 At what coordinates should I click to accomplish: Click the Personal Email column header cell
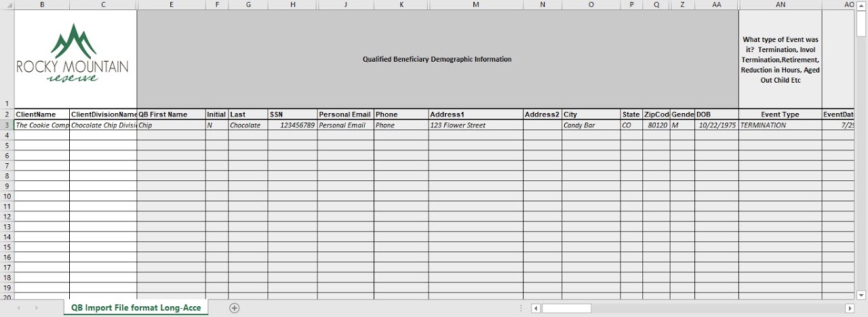[x=345, y=114]
